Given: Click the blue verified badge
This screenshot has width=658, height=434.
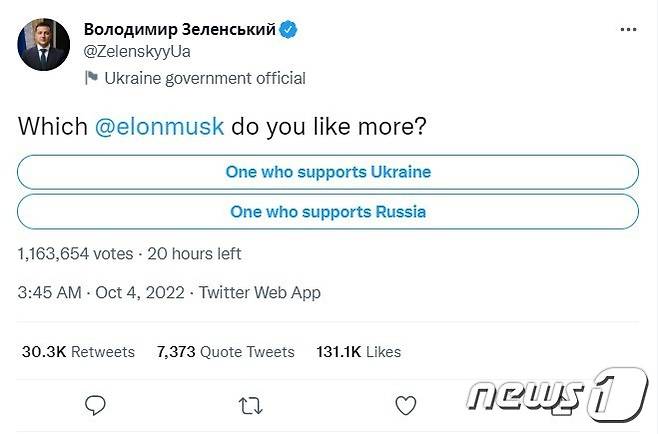Looking at the screenshot, I should [289, 30].
